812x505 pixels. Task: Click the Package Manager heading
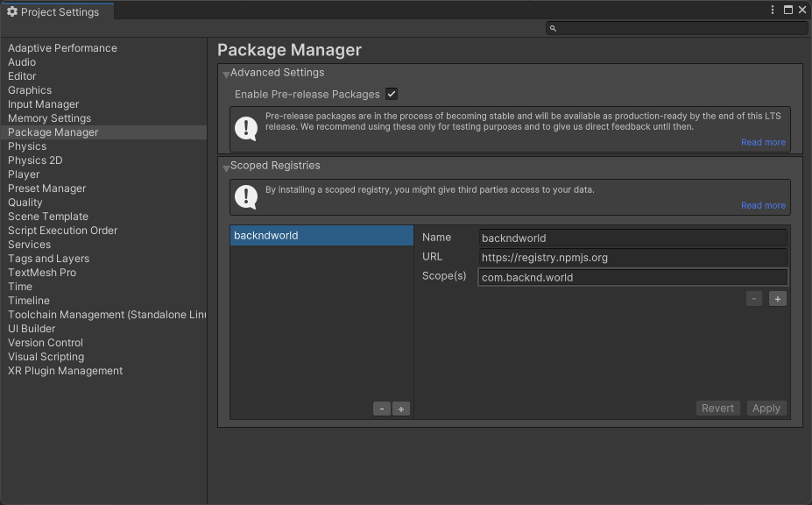(289, 50)
